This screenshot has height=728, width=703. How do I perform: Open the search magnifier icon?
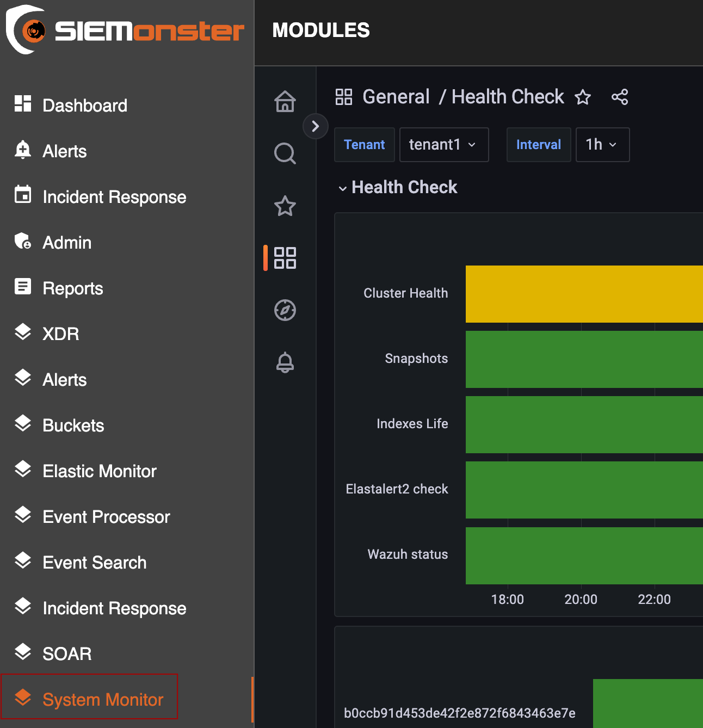click(285, 153)
